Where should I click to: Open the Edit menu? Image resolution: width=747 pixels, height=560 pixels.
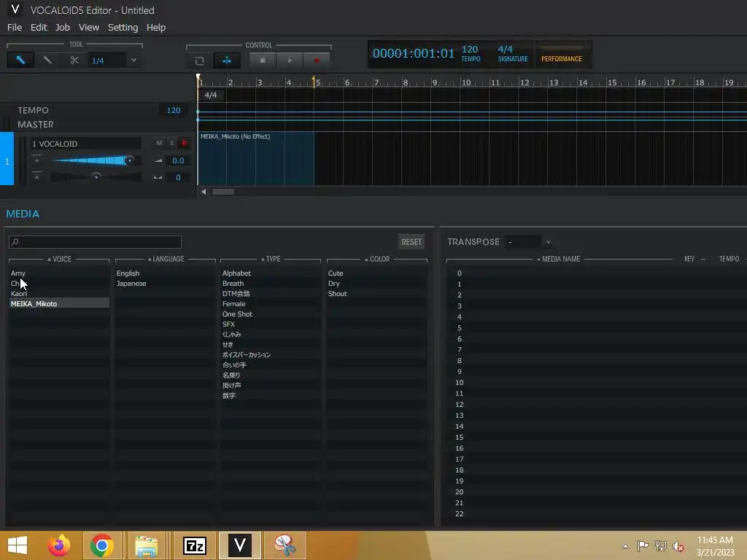coord(39,28)
